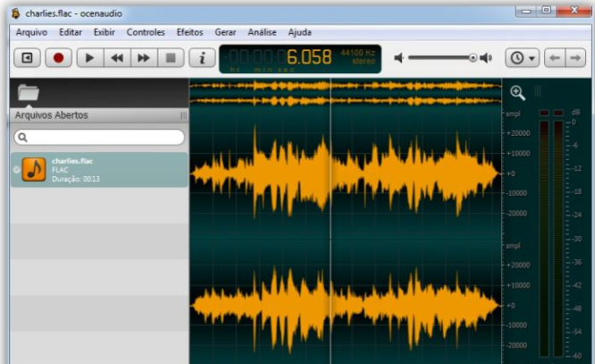The image size is (595, 364).
Task: Play the audio with the Play button
Action: (x=90, y=58)
